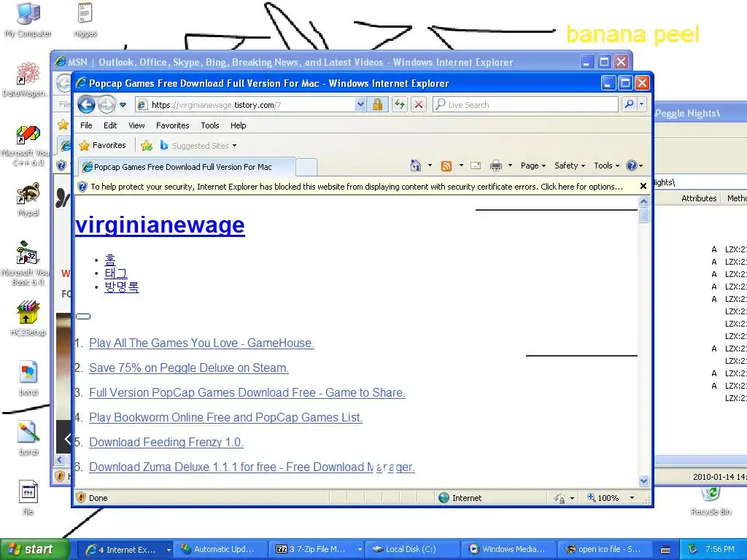Image resolution: width=747 pixels, height=560 pixels.
Task: Expand the address bar URL history dropdown
Action: pyautogui.click(x=360, y=105)
